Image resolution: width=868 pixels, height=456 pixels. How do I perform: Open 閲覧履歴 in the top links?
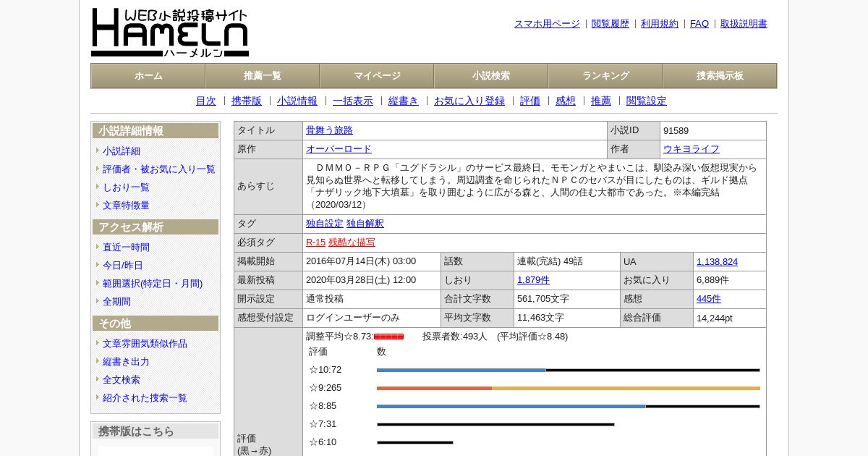click(x=610, y=24)
